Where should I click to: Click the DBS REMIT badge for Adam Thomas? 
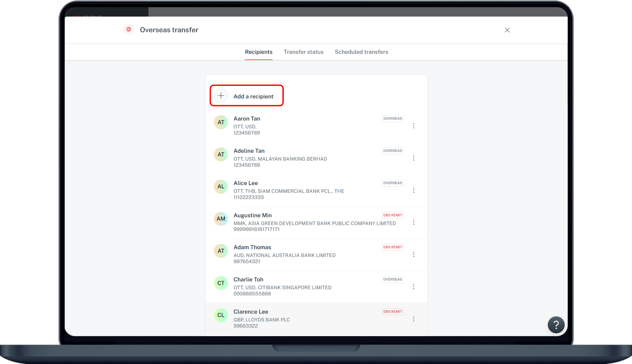click(x=392, y=247)
